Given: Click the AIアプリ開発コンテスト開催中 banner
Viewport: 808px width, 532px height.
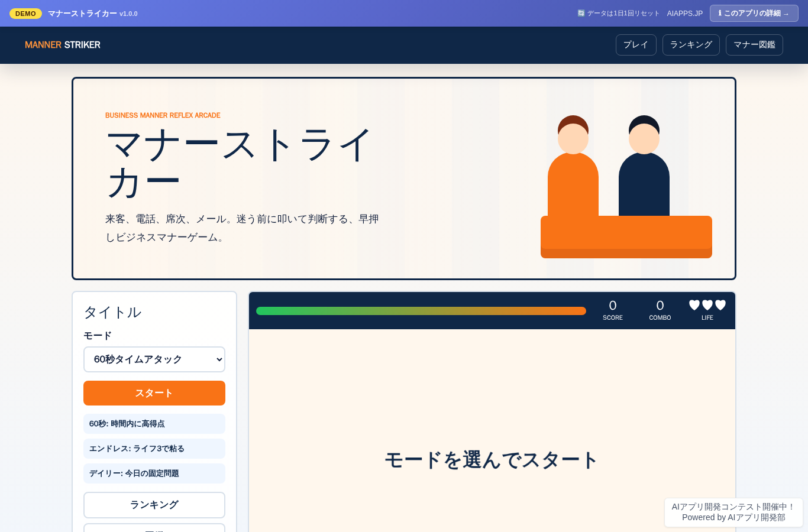Looking at the screenshot, I should [x=733, y=512].
